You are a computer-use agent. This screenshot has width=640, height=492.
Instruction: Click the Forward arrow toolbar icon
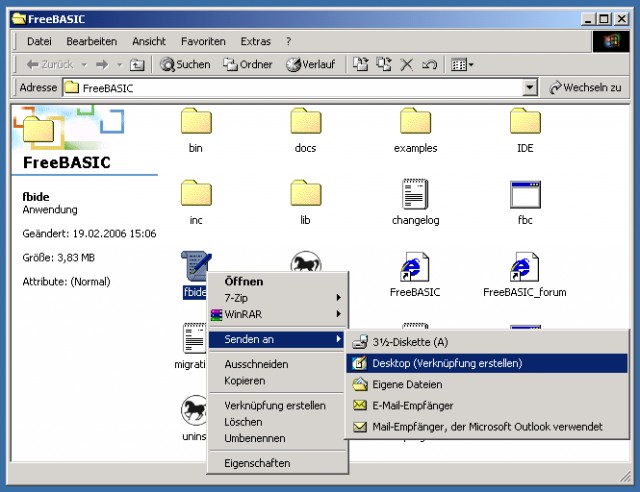coord(102,64)
